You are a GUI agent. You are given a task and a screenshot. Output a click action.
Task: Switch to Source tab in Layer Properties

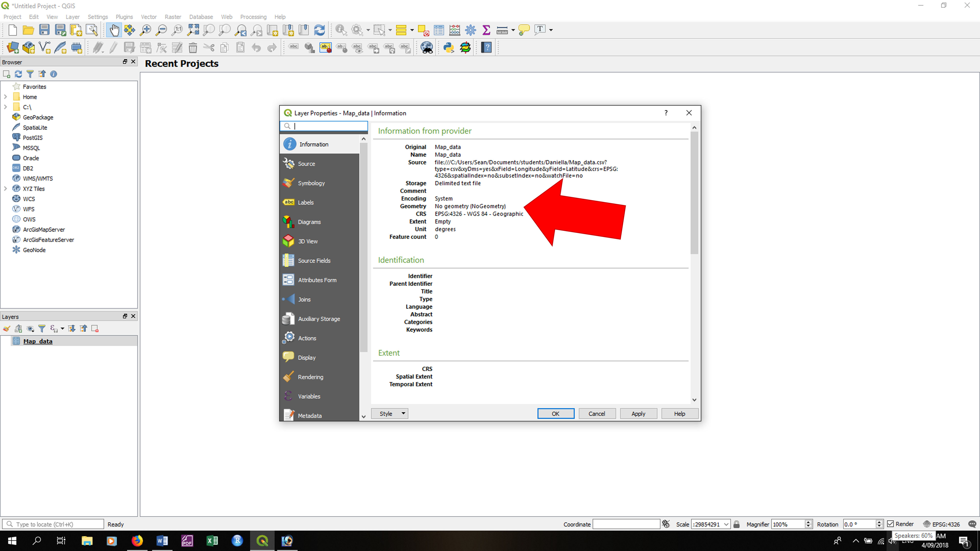(319, 164)
